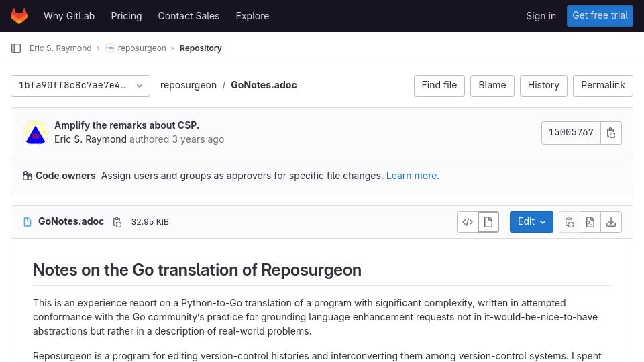Viewport: 644px width, 362px height.
Task: Open the branch selector 1bfa90ff8c8c7ae7e4
Action: pyautogui.click(x=80, y=86)
